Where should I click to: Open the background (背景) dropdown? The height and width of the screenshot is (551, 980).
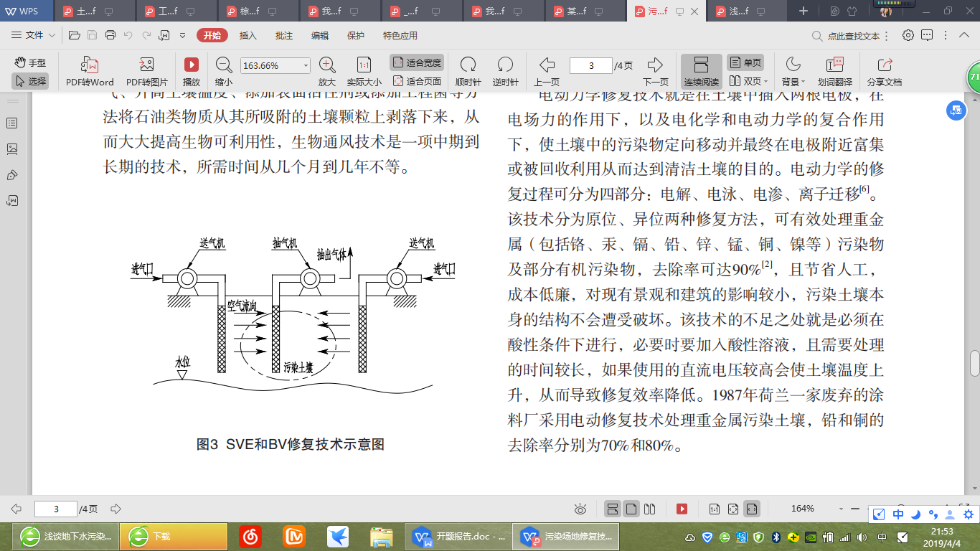tap(793, 71)
